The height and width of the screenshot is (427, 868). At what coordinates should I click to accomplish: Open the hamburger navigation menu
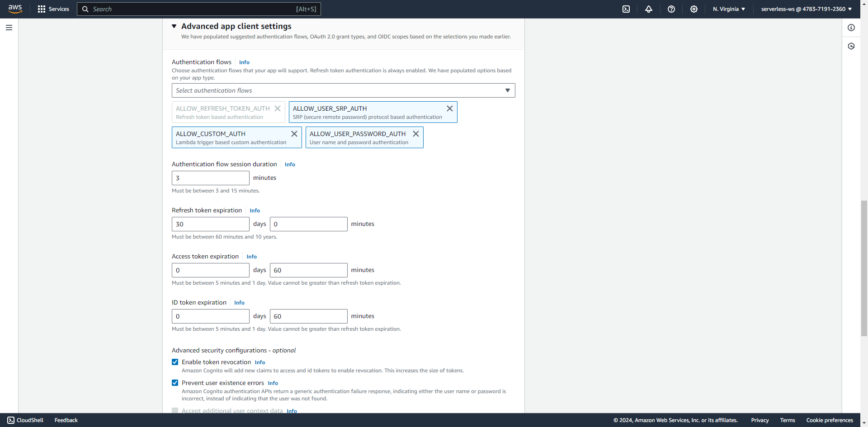(9, 28)
